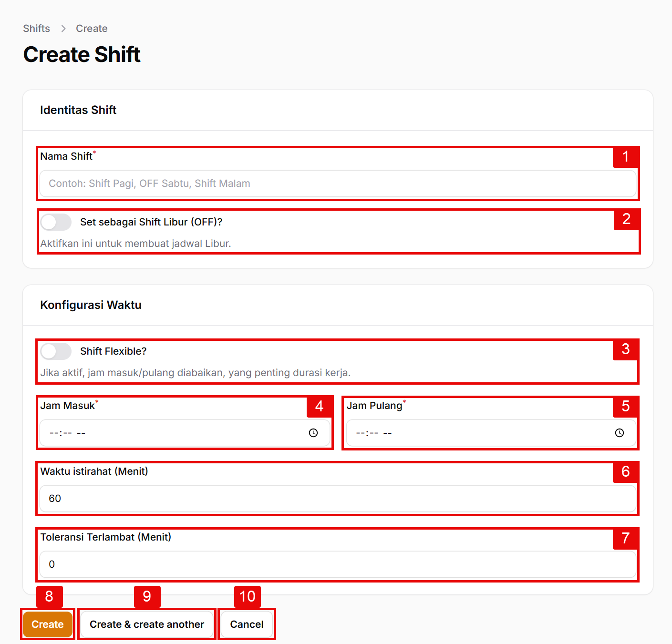The height and width of the screenshot is (644, 672).
Task: Open the Jam Pulang clock picker icon
Action: [x=620, y=433]
